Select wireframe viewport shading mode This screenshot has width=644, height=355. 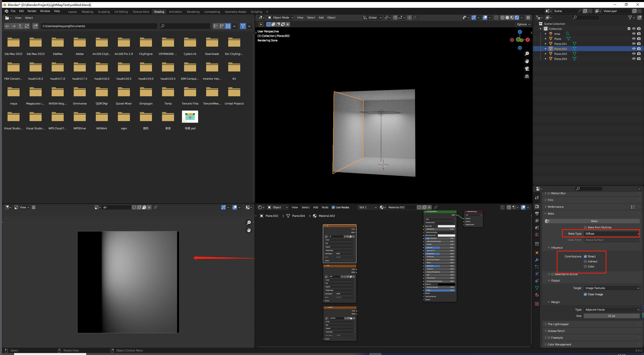[x=502, y=18]
